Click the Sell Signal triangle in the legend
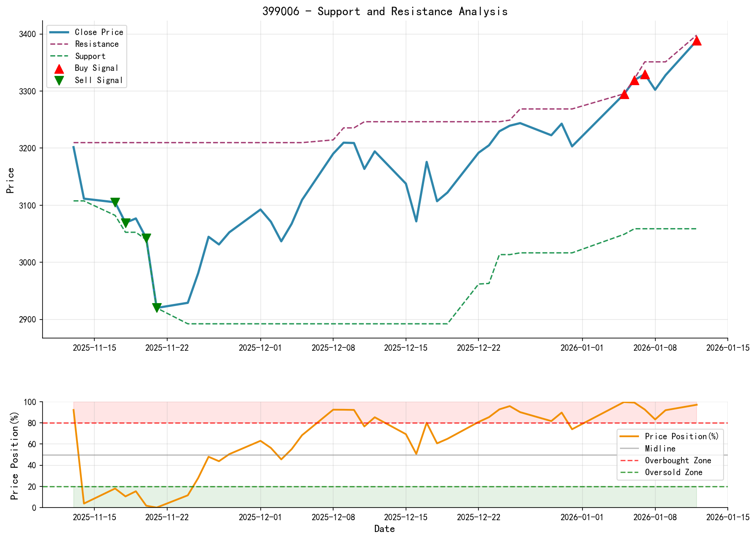Image resolution: width=756 pixels, height=540 pixels. click(59, 80)
